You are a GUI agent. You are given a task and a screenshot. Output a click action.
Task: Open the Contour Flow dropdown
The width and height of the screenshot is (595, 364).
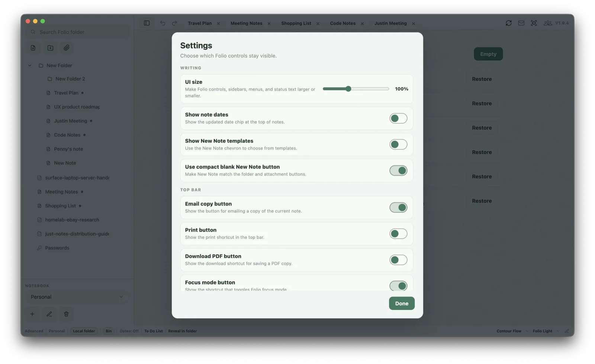pyautogui.click(x=512, y=331)
